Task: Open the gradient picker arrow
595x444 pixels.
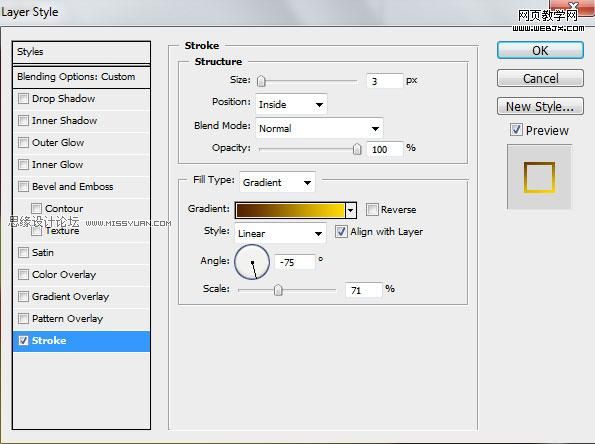Action: point(351,210)
